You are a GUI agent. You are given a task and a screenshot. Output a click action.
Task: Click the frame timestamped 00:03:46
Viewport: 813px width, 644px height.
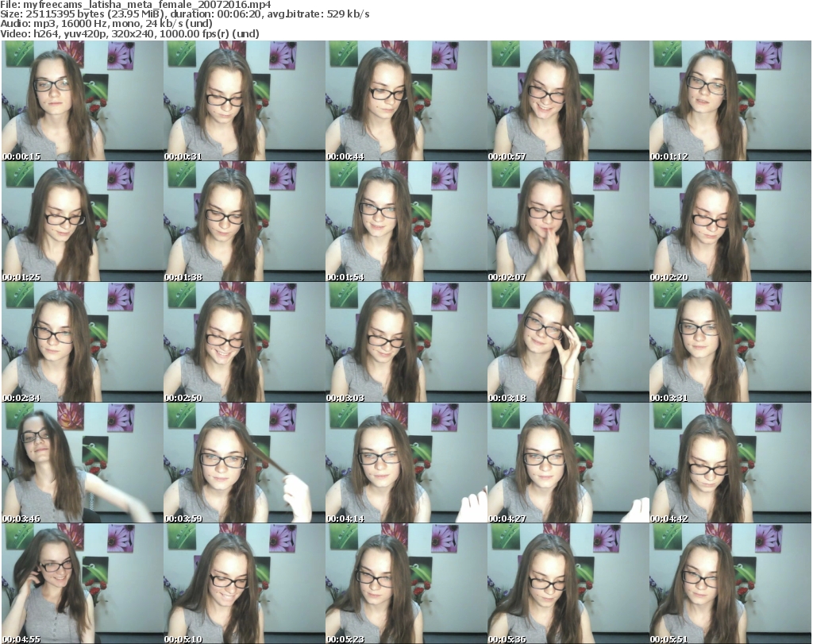pyautogui.click(x=83, y=463)
